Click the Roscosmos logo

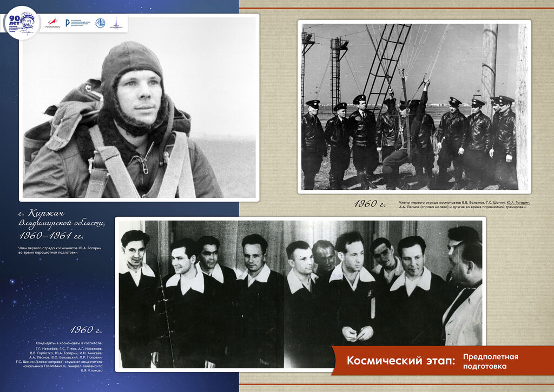pyautogui.click(x=54, y=23)
